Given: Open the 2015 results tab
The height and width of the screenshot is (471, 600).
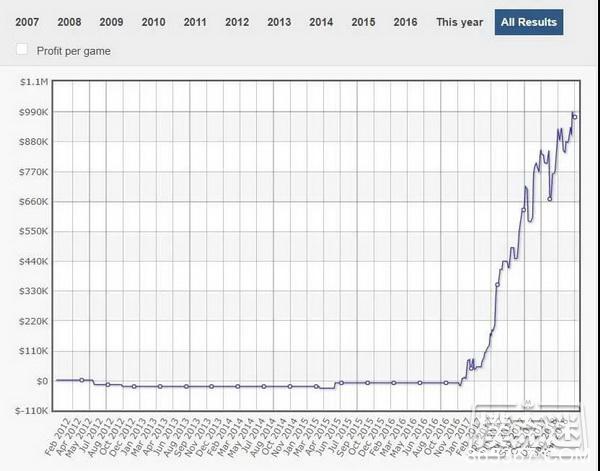Looking at the screenshot, I should (363, 22).
